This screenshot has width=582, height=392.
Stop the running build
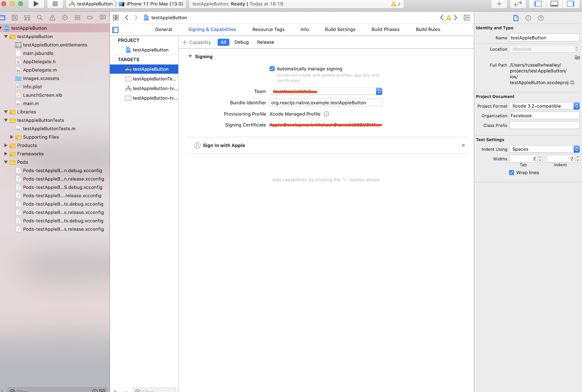coord(55,4)
